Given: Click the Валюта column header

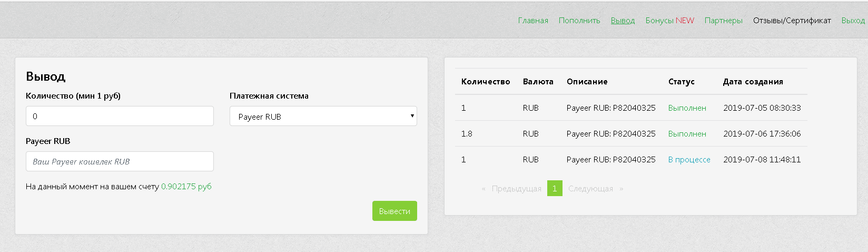Looking at the screenshot, I should 538,82.
